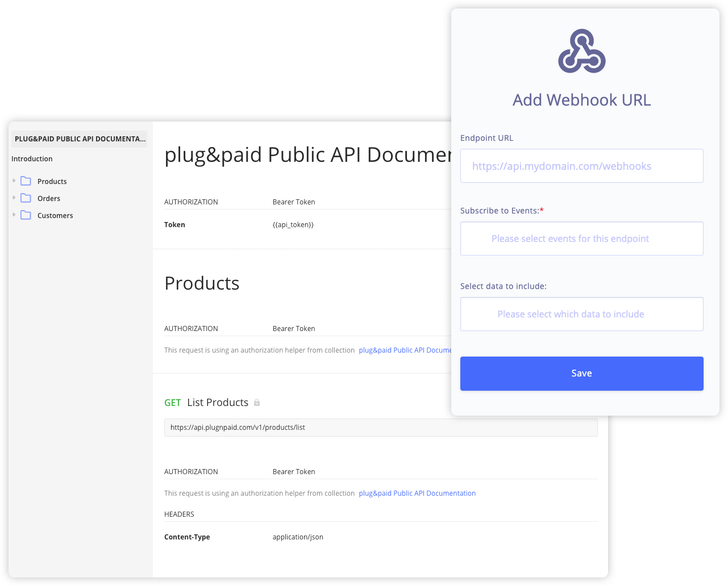
Task: Click the Customers folder icon
Action: point(26,215)
